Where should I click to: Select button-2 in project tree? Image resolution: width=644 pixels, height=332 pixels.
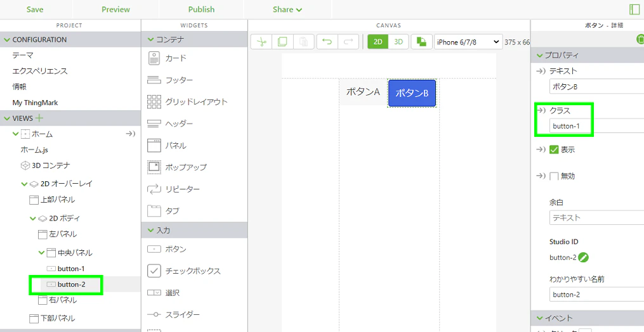click(x=66, y=284)
